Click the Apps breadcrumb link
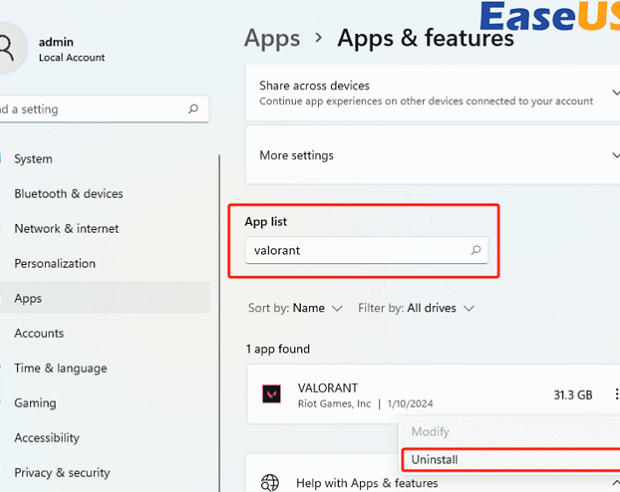Viewport: 620px width, 492px height. pyautogui.click(x=272, y=39)
